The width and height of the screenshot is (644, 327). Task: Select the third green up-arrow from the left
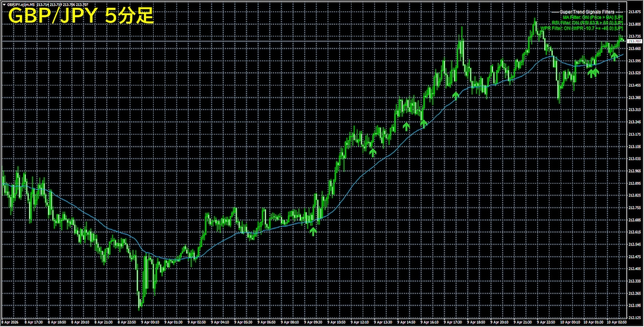coord(406,127)
